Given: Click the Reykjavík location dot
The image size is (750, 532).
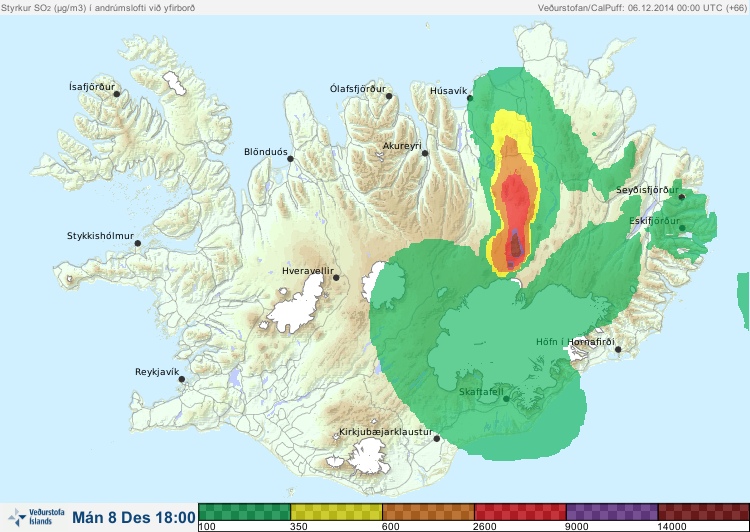Looking at the screenshot, I should (x=182, y=379).
